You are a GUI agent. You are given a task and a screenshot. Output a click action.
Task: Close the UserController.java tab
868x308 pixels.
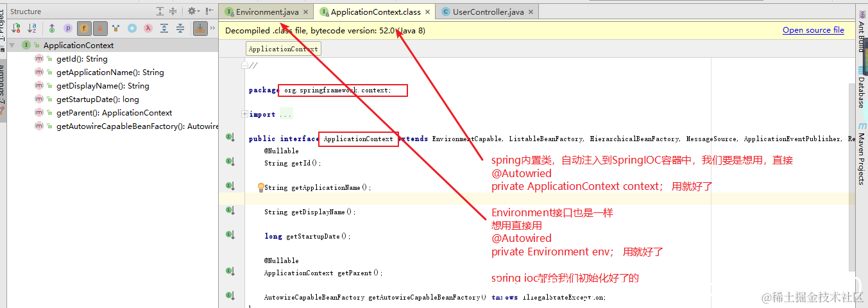(530, 12)
